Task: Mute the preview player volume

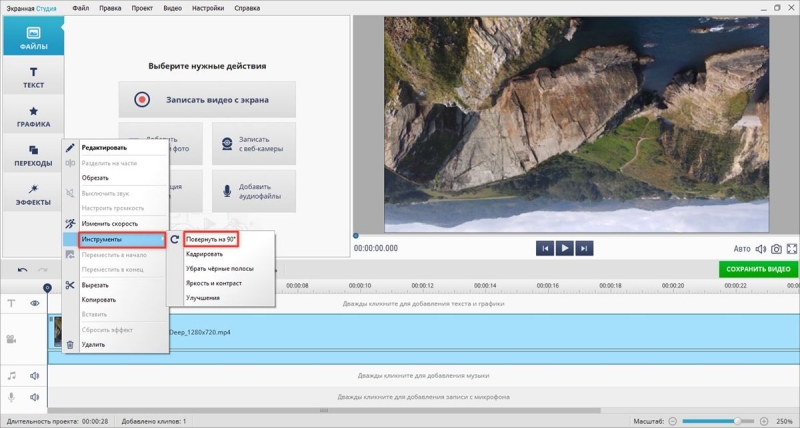Action: tap(761, 249)
